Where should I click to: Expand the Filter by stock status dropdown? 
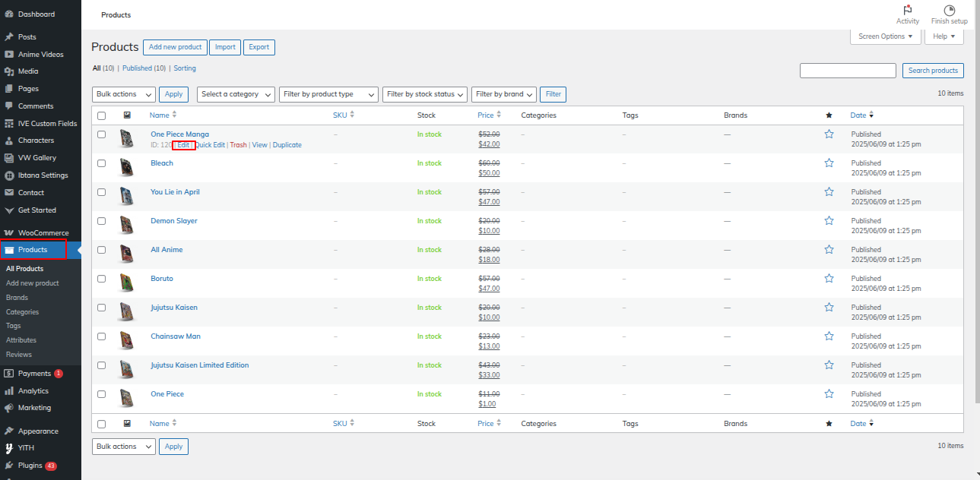click(424, 94)
